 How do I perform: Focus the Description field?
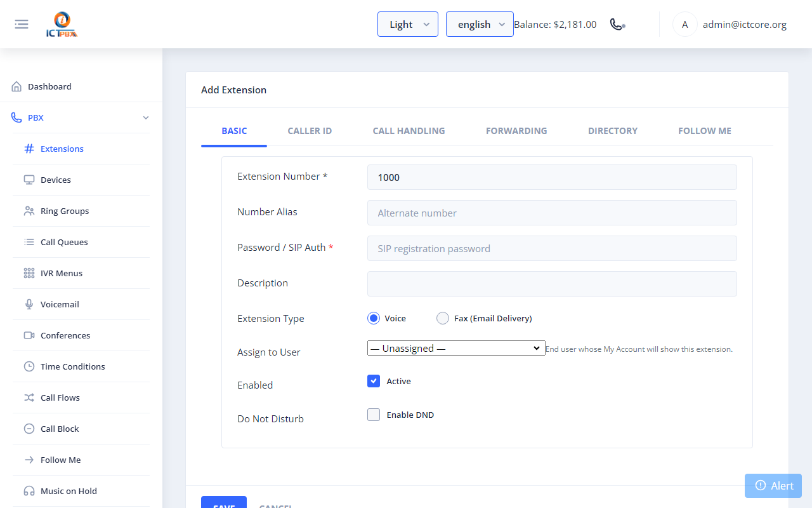tap(552, 284)
